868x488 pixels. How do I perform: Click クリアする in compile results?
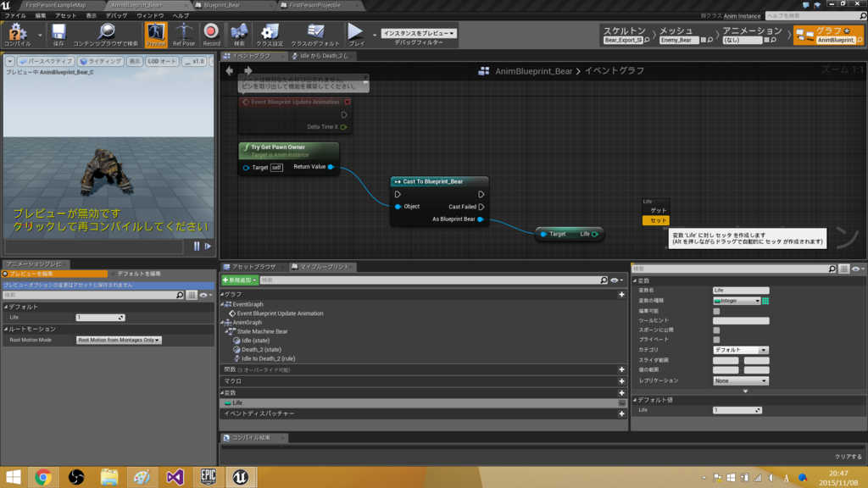click(848, 457)
